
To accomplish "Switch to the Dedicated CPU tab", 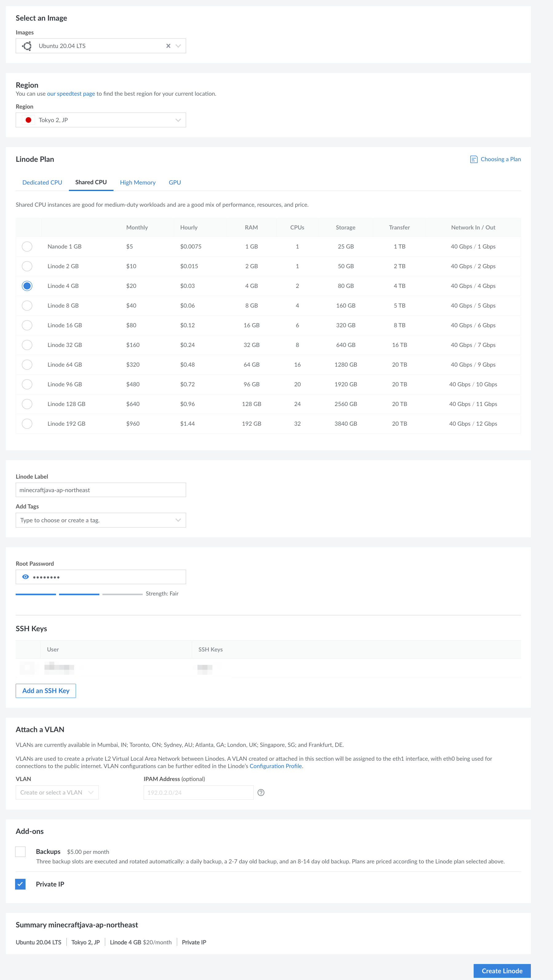I will 42,183.
